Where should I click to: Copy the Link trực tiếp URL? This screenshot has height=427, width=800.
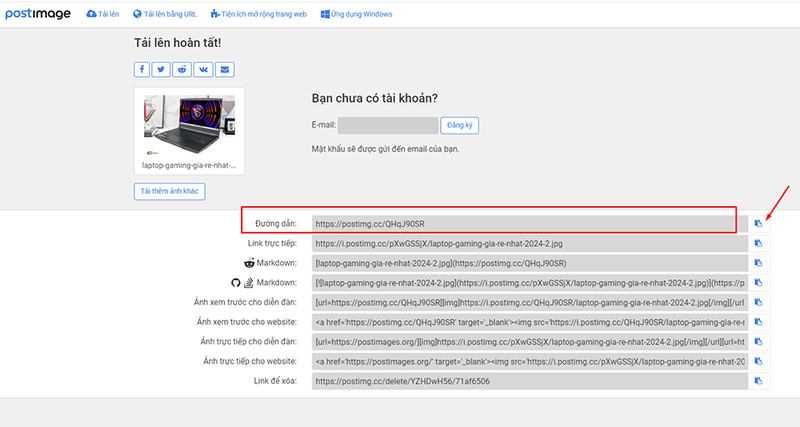click(x=758, y=243)
